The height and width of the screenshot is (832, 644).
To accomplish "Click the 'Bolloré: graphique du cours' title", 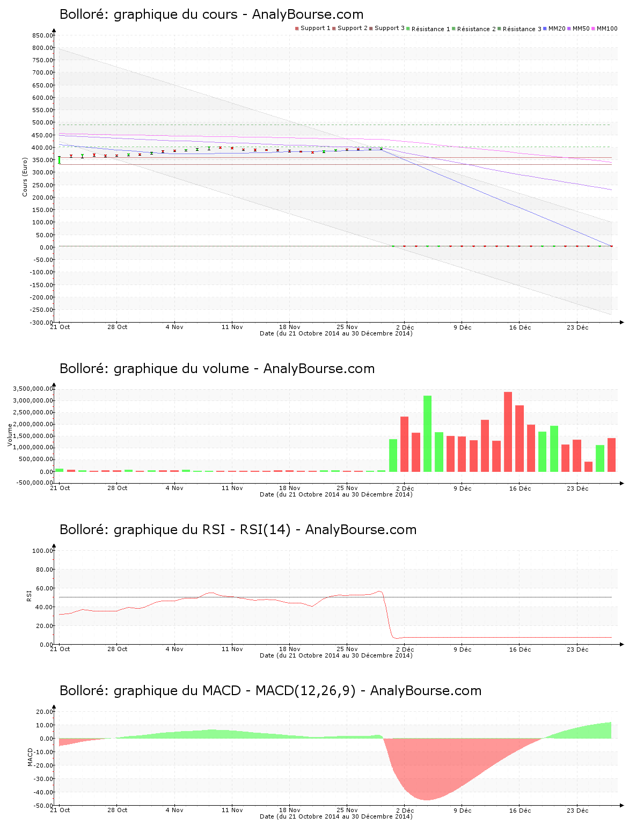I will point(211,14).
